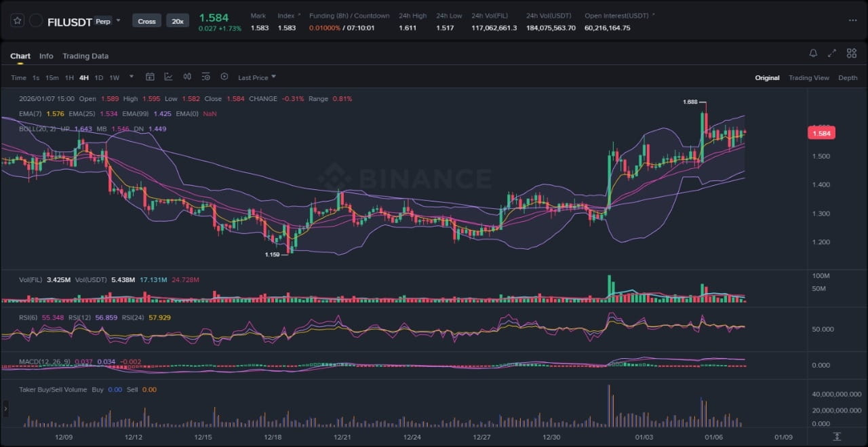Click the EMA(7) indicator label
This screenshot has height=447, width=868.
pos(31,114)
